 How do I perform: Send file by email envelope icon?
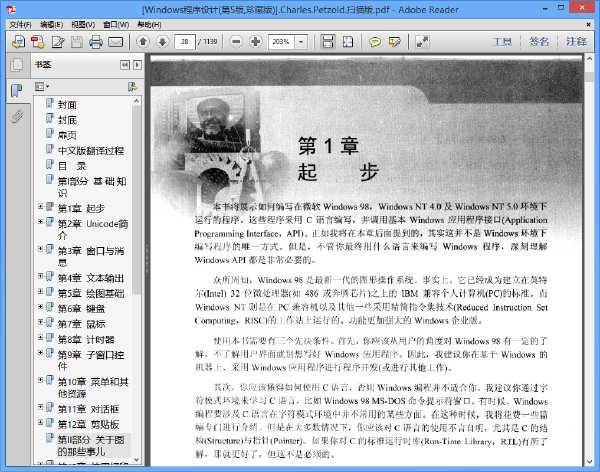pyautogui.click(x=115, y=42)
